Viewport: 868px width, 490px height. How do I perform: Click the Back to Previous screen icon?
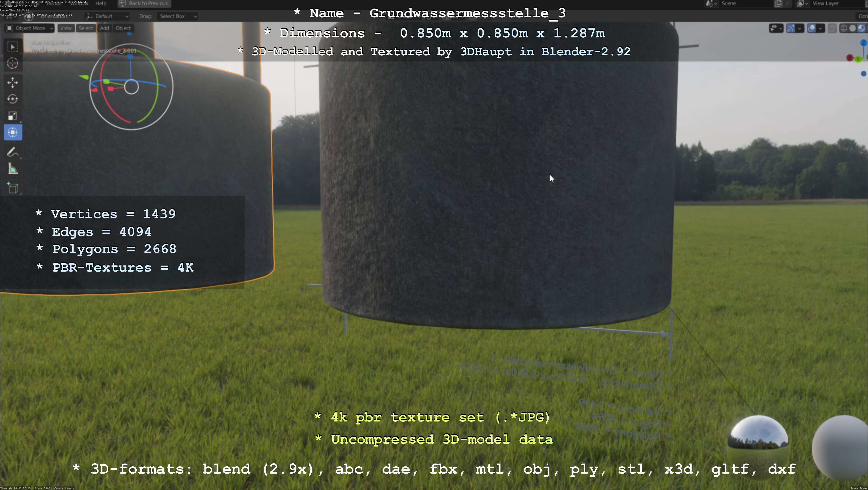coord(123,3)
